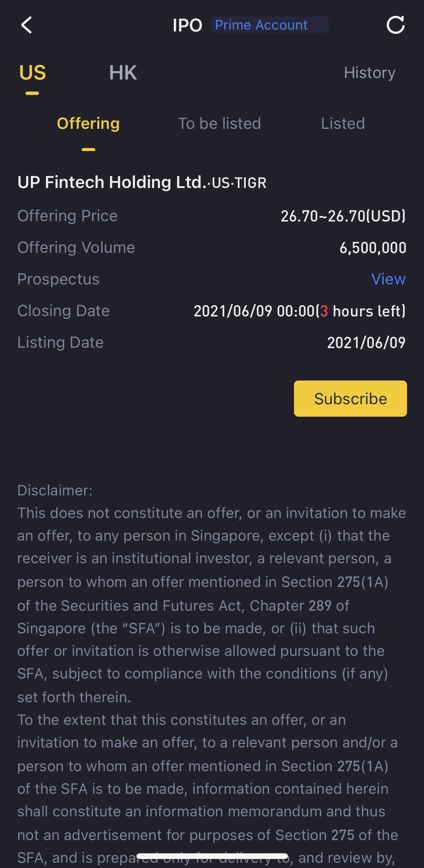
Task: Select the Listed tab
Action: (343, 124)
